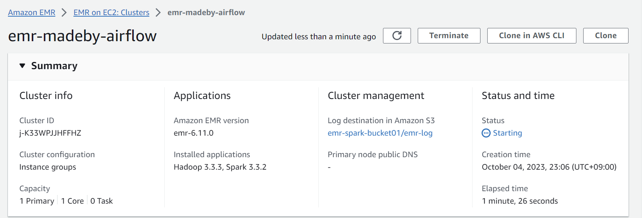This screenshot has height=218, width=644.
Task: Click the Status and time heading
Action: tap(518, 96)
